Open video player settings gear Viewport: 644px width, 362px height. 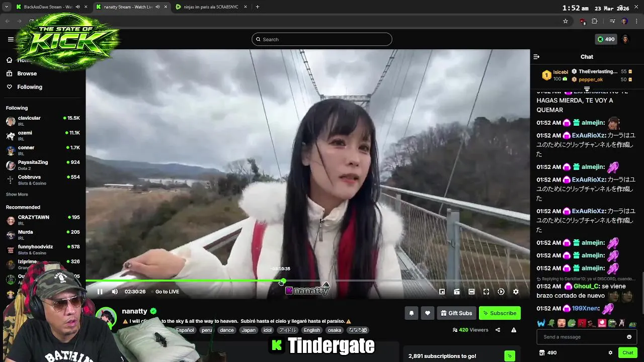coord(516,292)
